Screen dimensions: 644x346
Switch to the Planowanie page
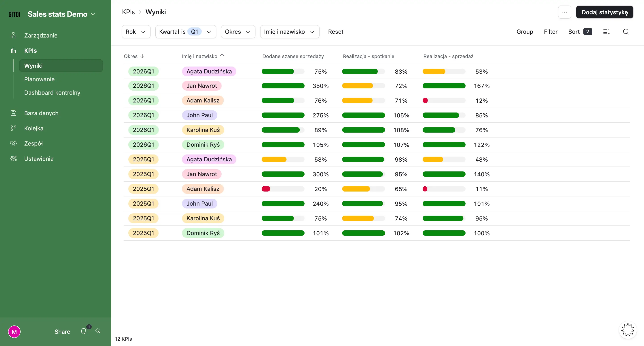click(x=39, y=79)
